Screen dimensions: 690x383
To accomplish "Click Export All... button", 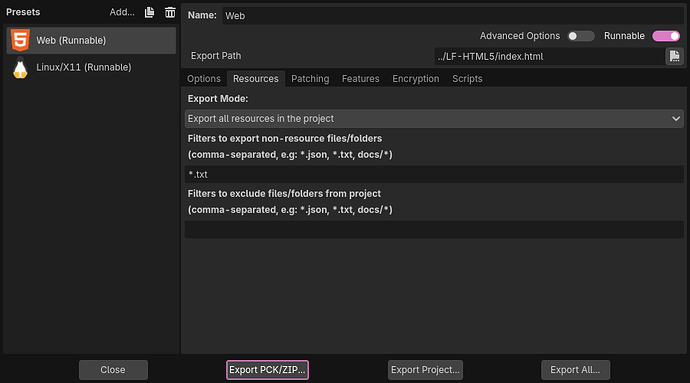I will [575, 370].
